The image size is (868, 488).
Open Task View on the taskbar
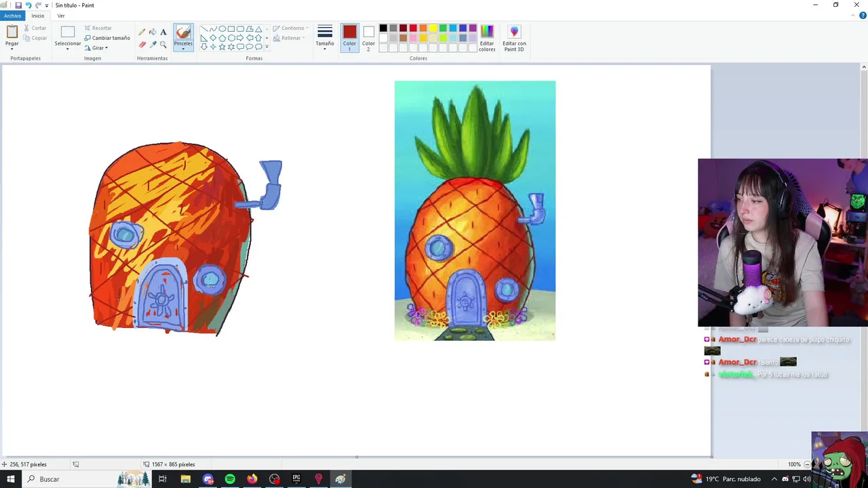click(163, 479)
